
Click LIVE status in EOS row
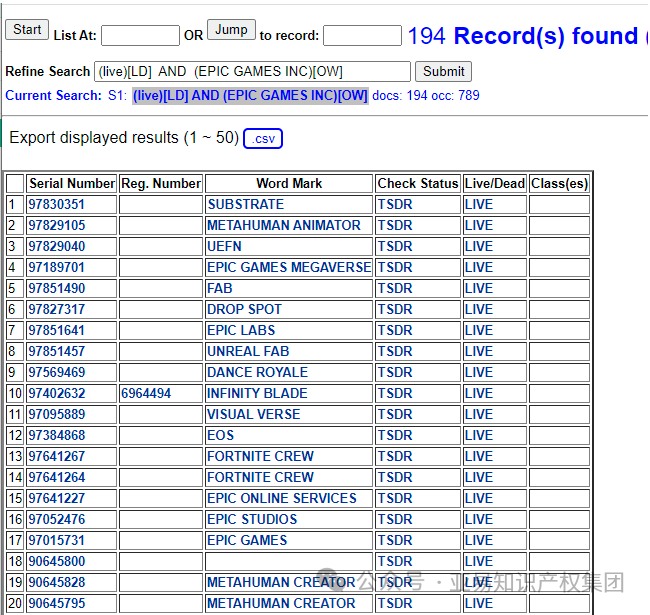tap(479, 436)
